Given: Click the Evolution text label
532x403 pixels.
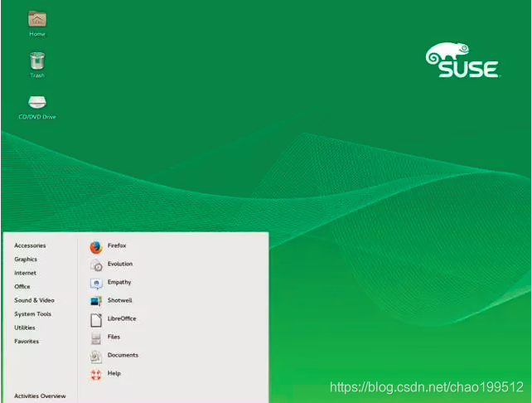Looking at the screenshot, I should [120, 264].
